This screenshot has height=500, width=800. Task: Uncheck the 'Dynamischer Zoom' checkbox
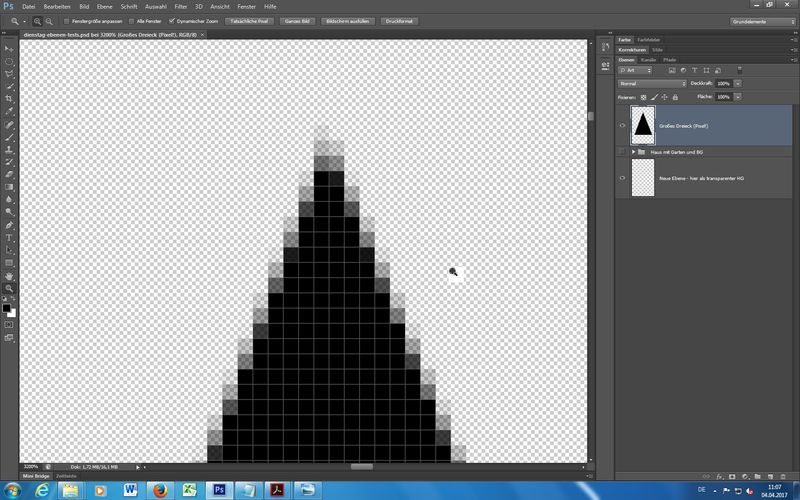point(172,20)
